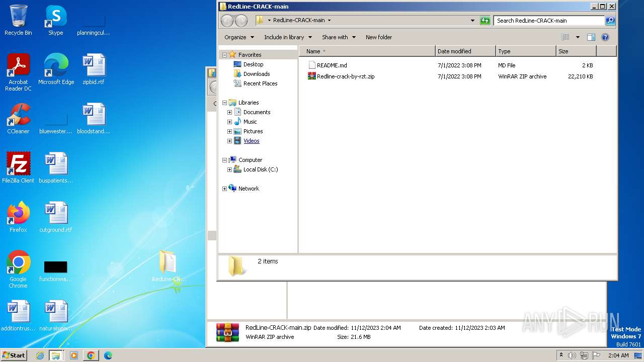Select Downloads under Favorites

click(252, 74)
